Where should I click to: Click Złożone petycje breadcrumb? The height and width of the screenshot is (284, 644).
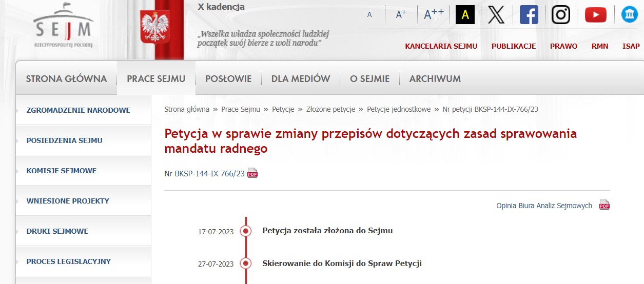330,109
